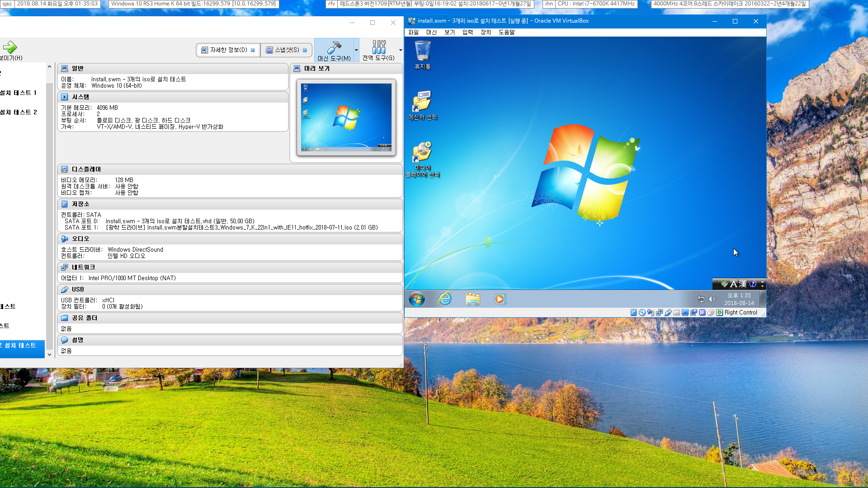Click the IME help question mark icon
This screenshot has height=488, width=868.
pyautogui.click(x=753, y=284)
